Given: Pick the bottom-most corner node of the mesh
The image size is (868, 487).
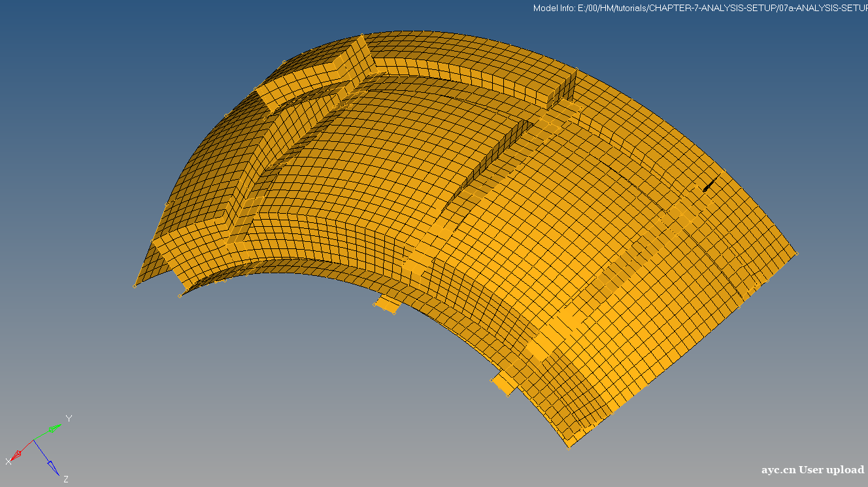Looking at the screenshot, I should pyautogui.click(x=569, y=448).
